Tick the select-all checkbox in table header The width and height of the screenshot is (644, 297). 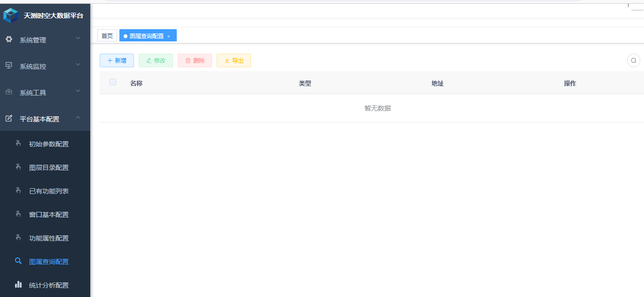point(113,82)
